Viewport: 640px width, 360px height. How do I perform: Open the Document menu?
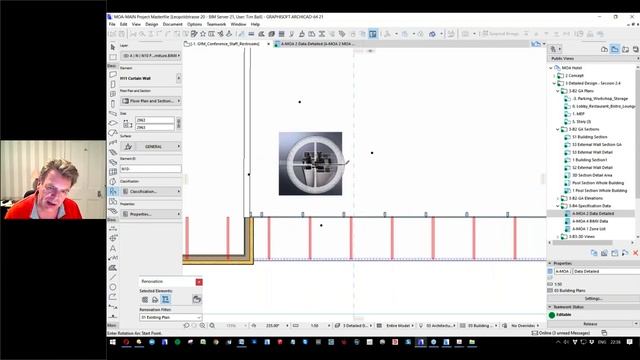click(173, 24)
